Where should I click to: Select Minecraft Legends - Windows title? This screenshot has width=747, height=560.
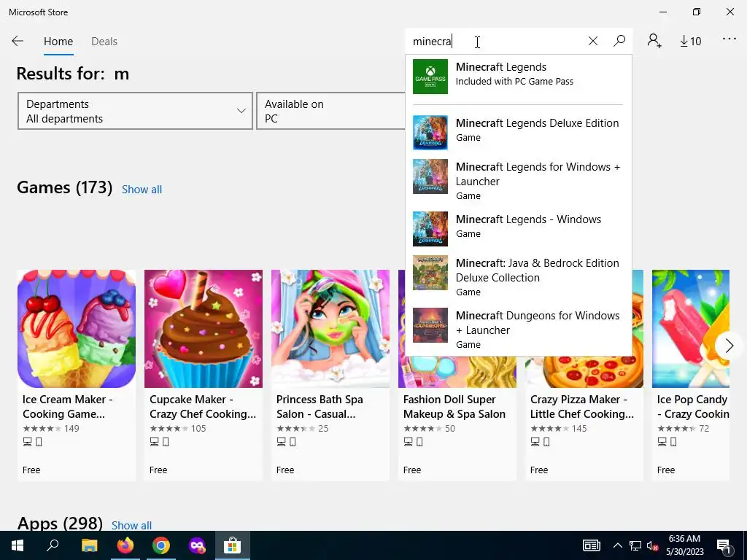528,219
